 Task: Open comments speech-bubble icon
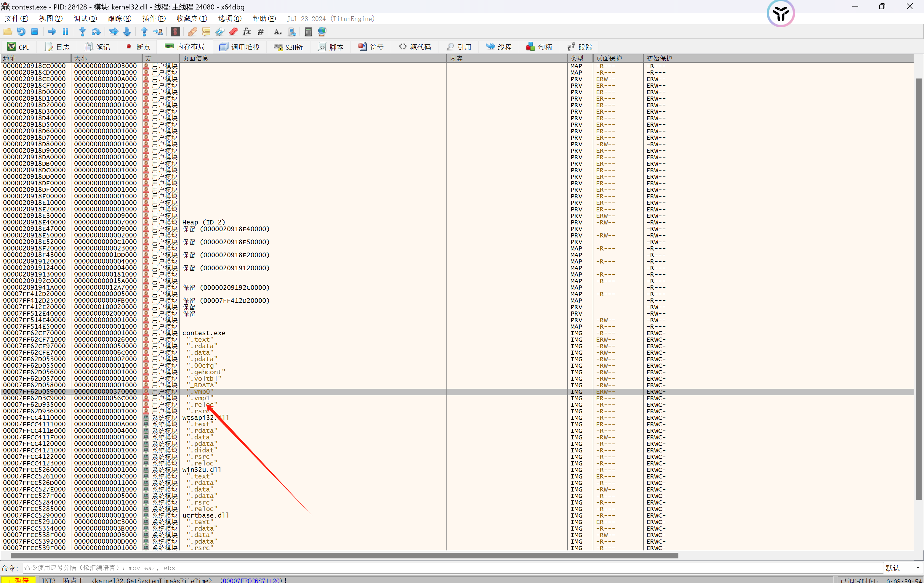click(206, 32)
